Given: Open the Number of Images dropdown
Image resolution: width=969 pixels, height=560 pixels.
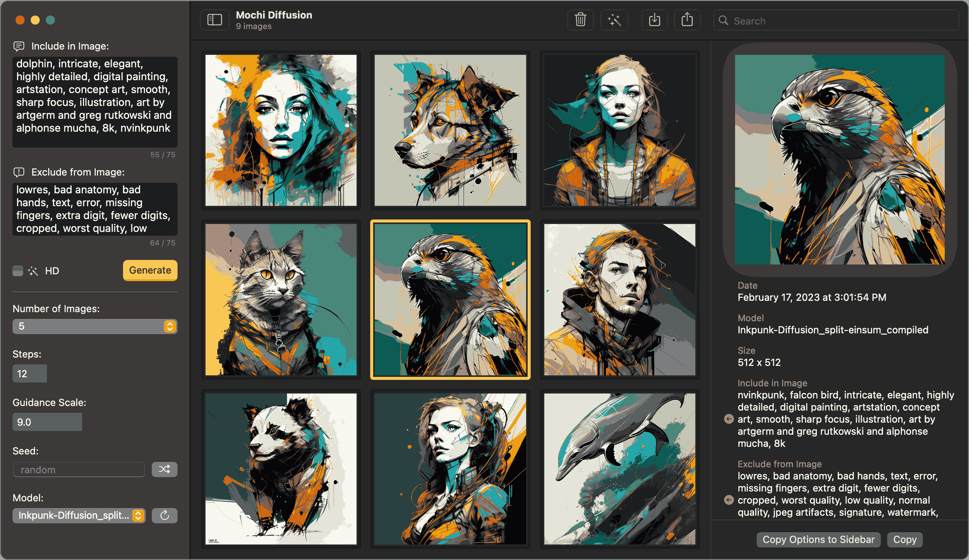Looking at the screenshot, I should 95,326.
